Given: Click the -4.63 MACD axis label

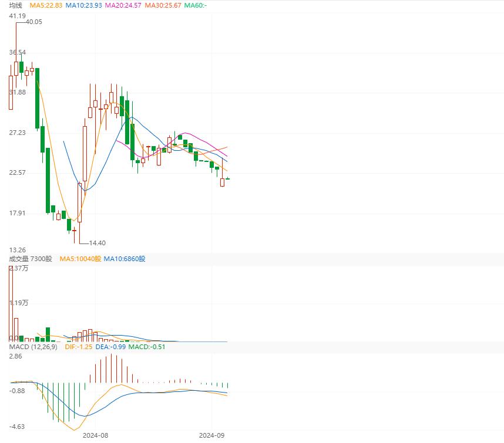Looking at the screenshot, I should (16, 427).
